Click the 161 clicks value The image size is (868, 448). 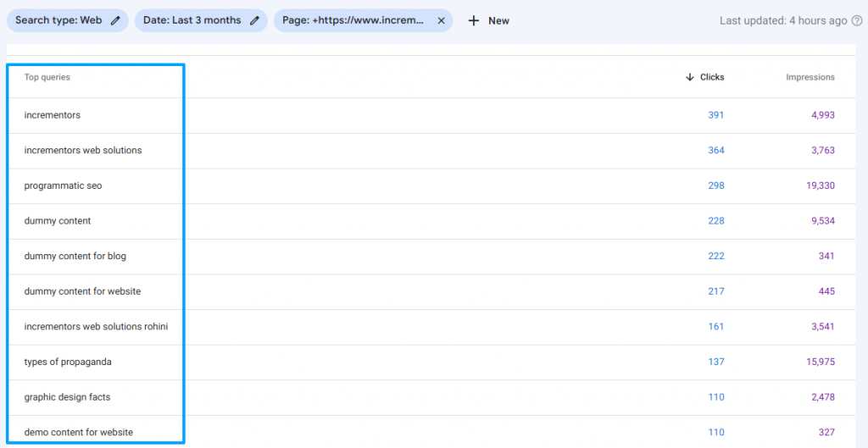point(715,327)
